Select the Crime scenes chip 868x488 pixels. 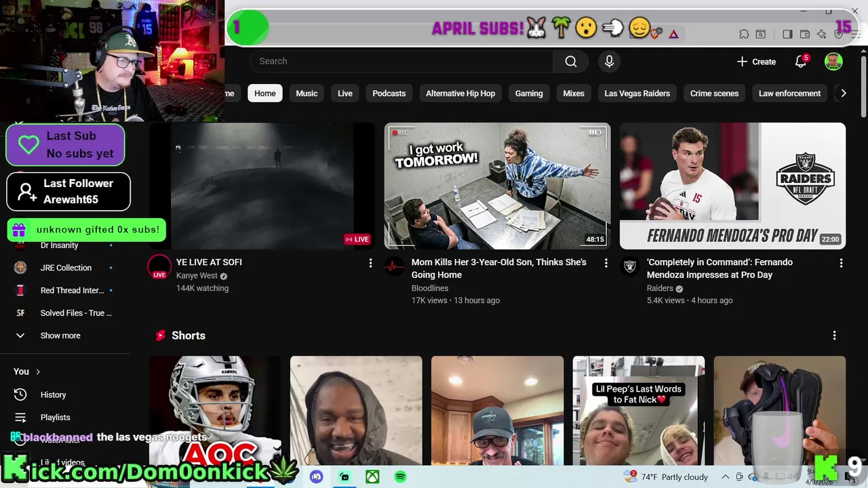coord(715,94)
